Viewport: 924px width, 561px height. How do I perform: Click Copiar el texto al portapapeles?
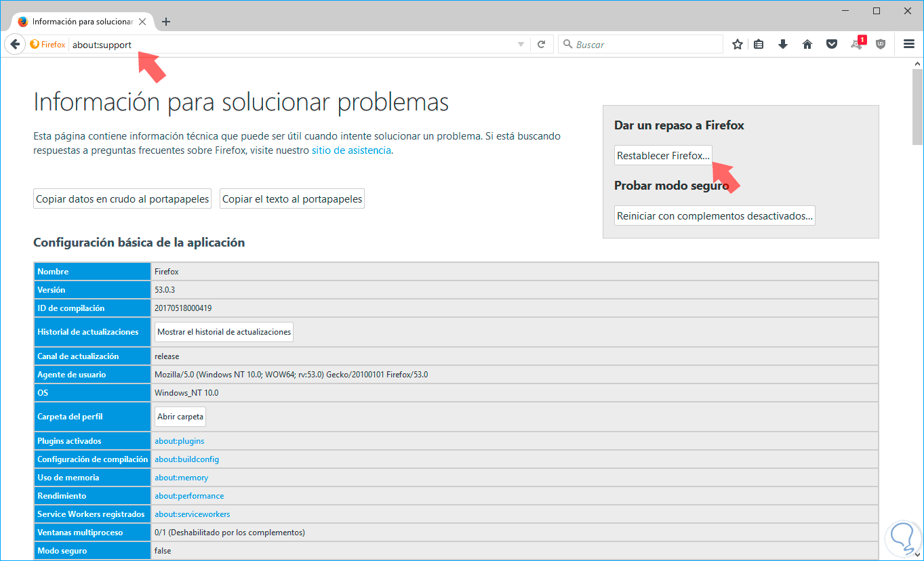292,199
